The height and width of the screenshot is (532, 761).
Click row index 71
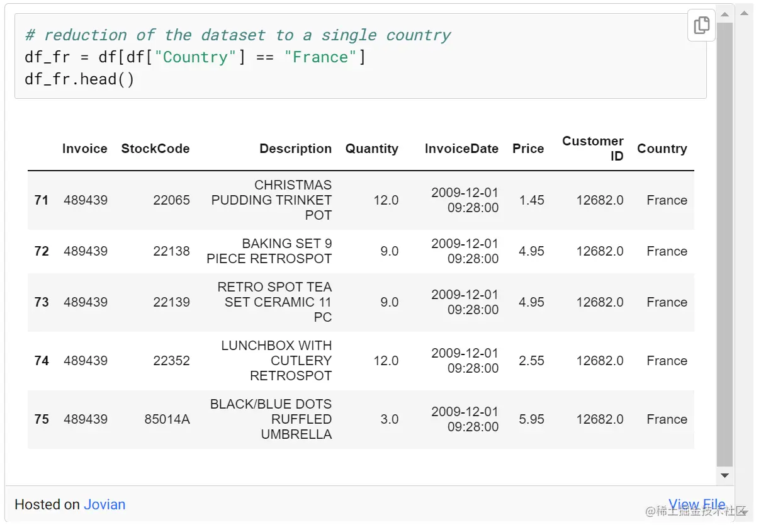(x=42, y=200)
